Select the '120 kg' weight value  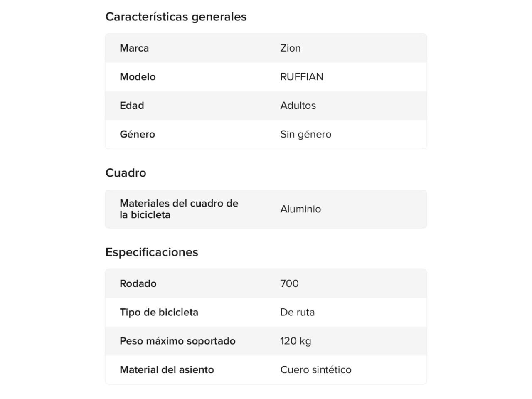296,341
